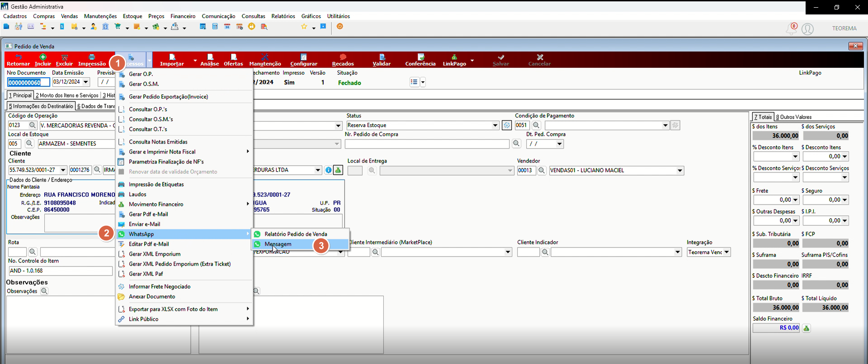Click search magnifier beside Observações label
The image size is (868, 364).
pyautogui.click(x=44, y=291)
